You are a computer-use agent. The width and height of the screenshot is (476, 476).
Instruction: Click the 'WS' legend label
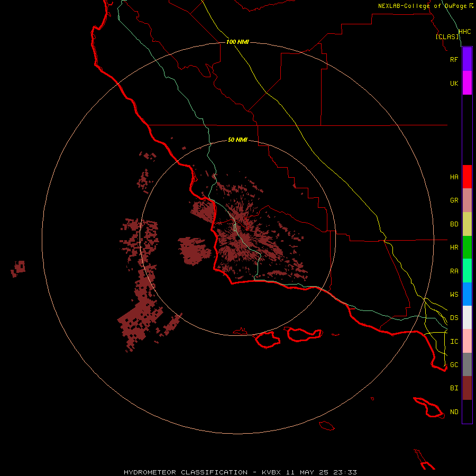pyautogui.click(x=454, y=294)
